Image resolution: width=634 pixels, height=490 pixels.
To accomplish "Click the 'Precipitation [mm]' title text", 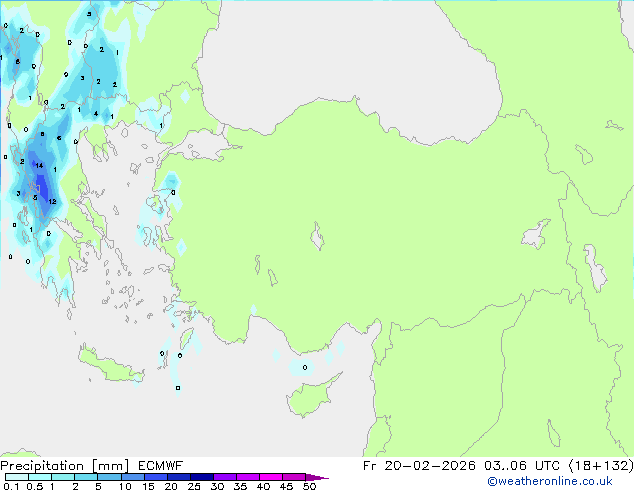I will (65, 466).
